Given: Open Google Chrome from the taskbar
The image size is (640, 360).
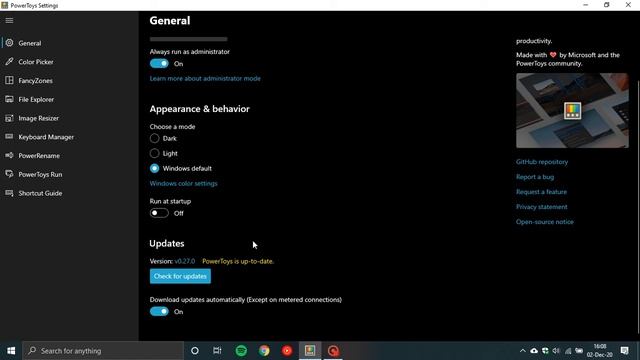Looking at the screenshot, I should tap(264, 351).
